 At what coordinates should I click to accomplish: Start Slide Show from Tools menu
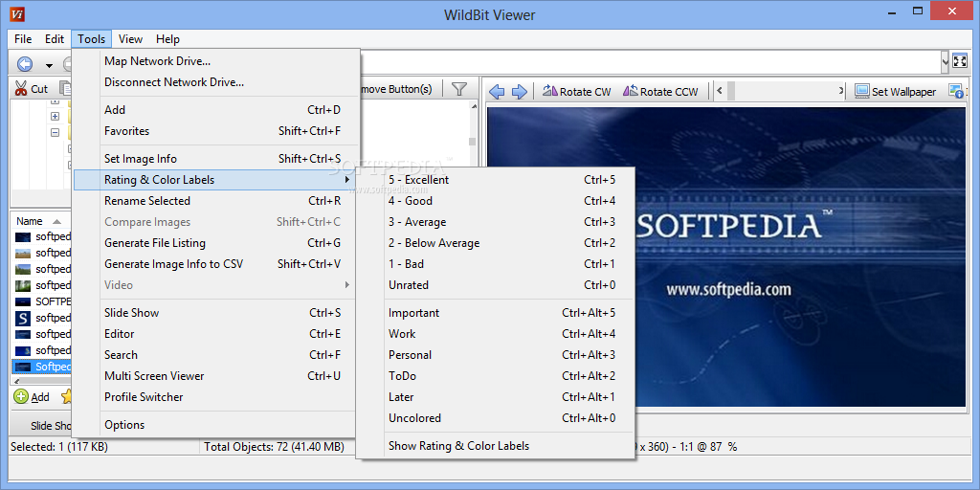click(216, 313)
